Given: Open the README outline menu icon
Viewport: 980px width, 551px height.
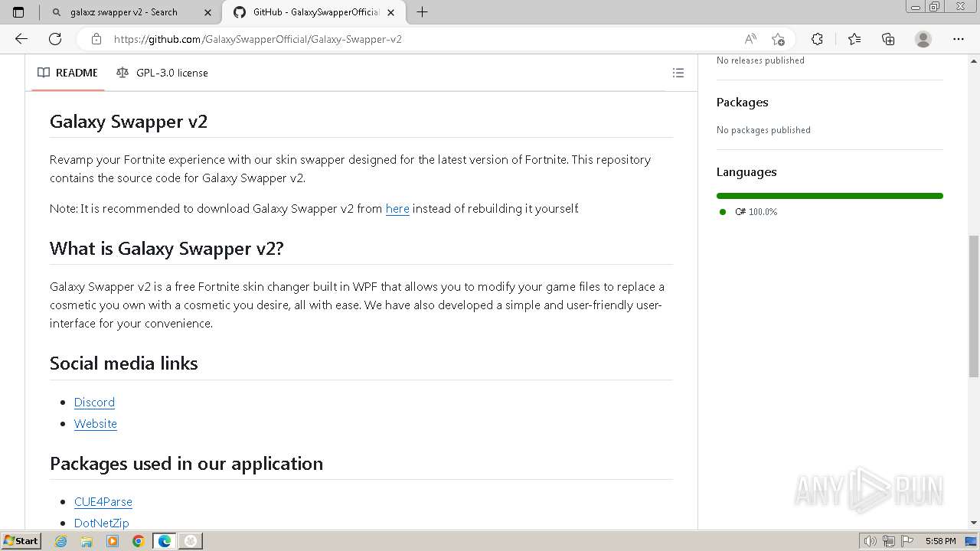Looking at the screenshot, I should tap(678, 73).
